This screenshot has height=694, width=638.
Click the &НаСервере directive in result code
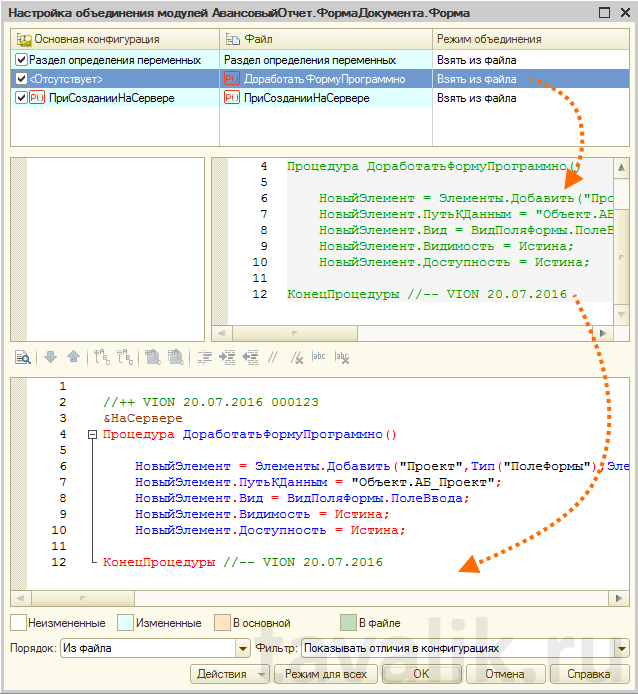143,418
